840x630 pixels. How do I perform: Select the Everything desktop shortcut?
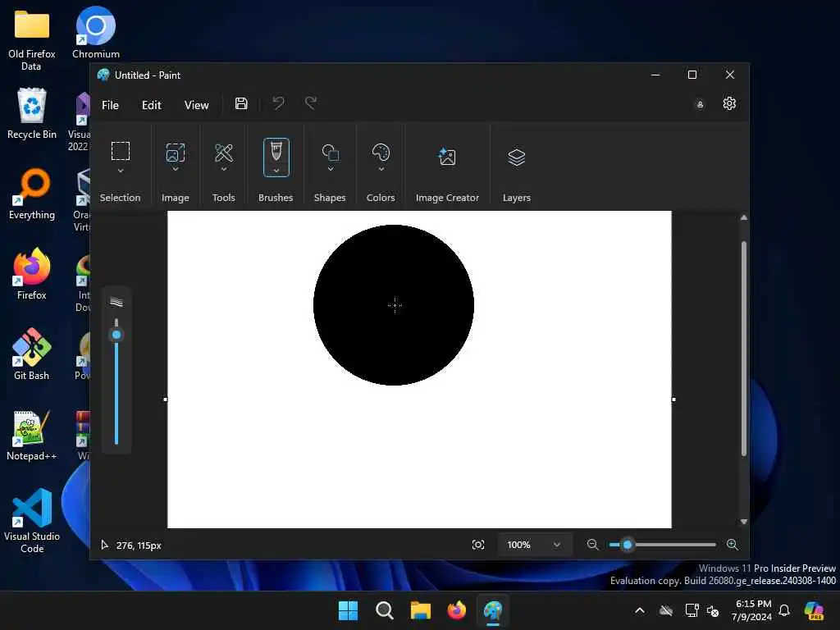32,194
